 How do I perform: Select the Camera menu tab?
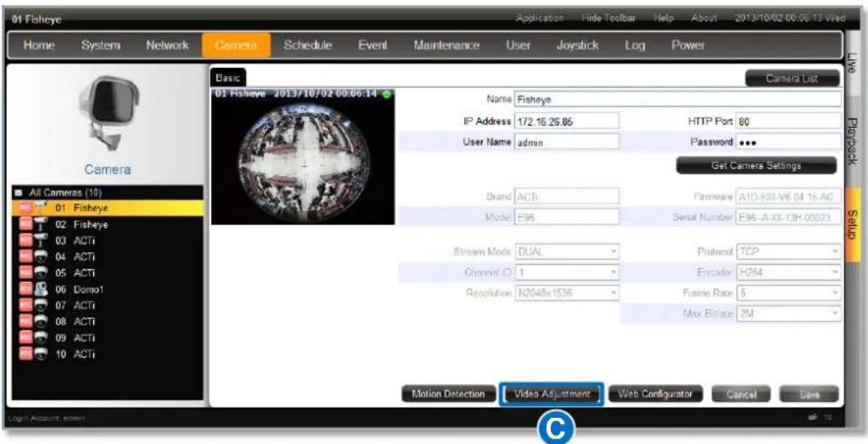(236, 45)
